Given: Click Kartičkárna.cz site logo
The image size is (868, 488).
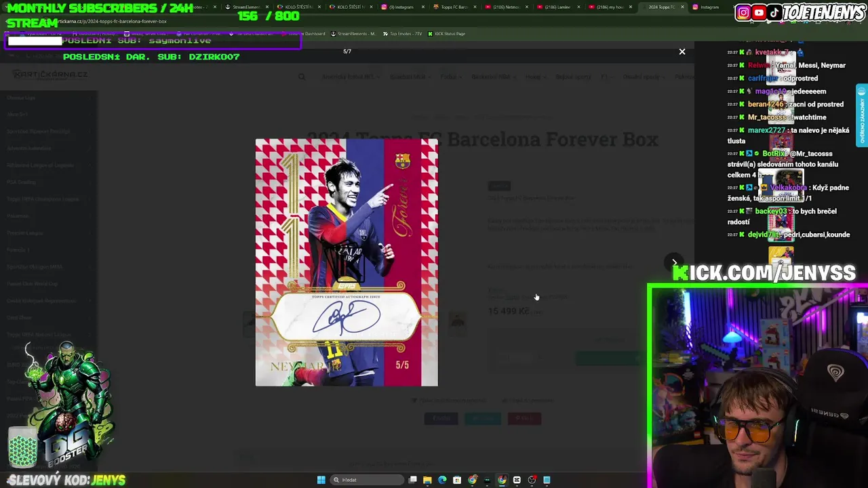Looking at the screenshot, I should [x=50, y=74].
